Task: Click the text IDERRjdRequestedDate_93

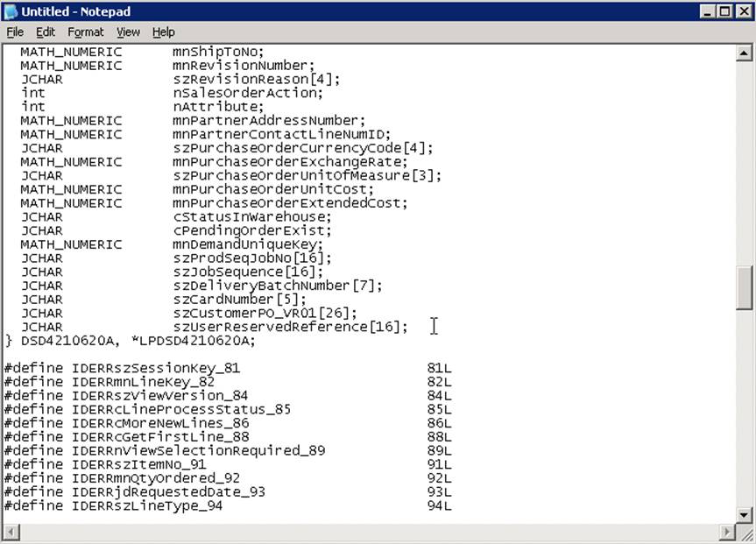Action: (168, 492)
